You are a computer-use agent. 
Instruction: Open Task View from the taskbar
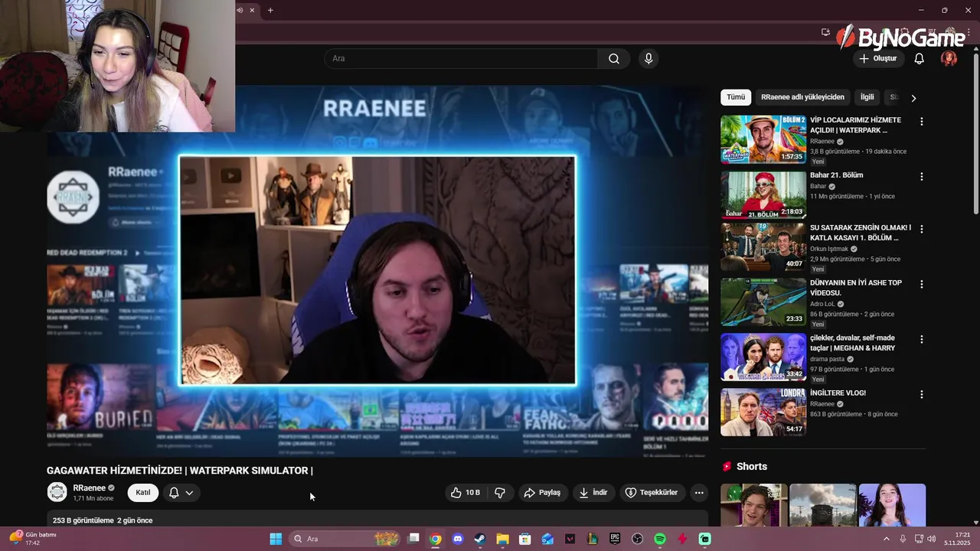[413, 539]
